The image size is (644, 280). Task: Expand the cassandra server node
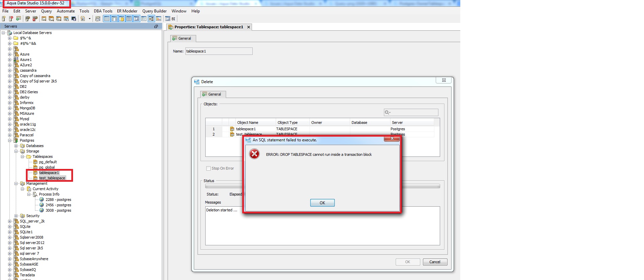(x=10, y=70)
